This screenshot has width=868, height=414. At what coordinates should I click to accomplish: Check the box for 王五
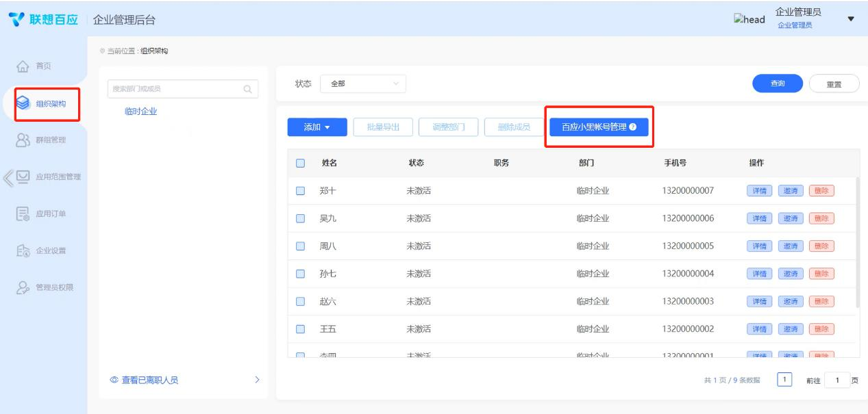[x=300, y=329]
